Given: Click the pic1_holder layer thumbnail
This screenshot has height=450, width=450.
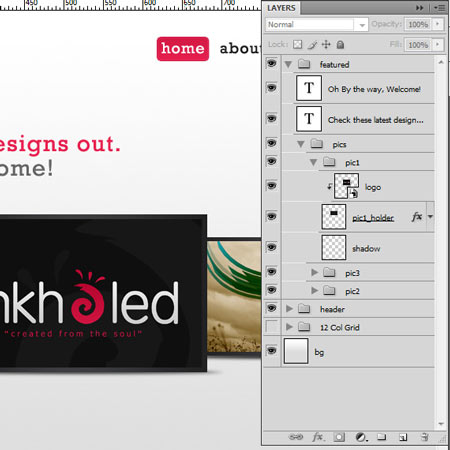Looking at the screenshot, I should point(334,217).
